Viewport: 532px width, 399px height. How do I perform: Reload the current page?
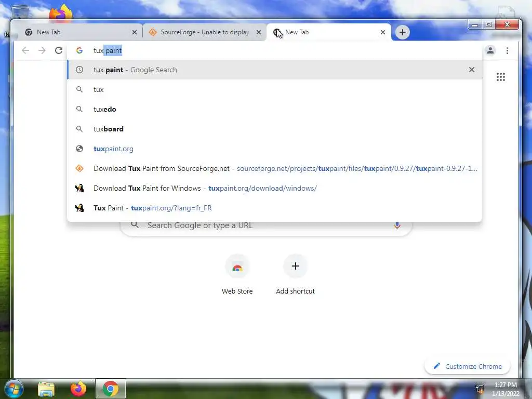click(59, 50)
